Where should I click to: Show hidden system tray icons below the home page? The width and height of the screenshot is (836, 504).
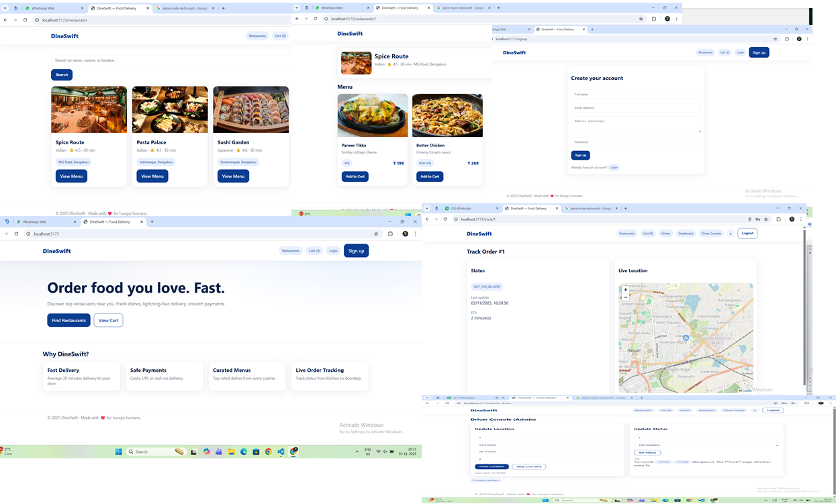[357, 452]
